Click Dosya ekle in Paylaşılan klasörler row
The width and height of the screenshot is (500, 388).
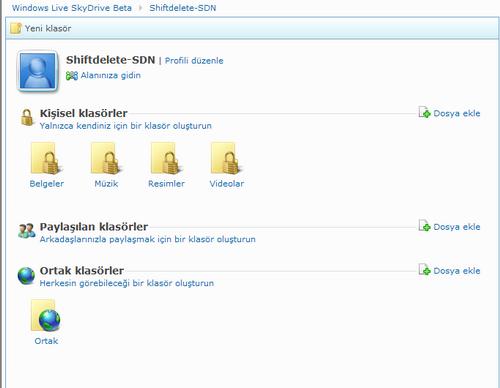[457, 227]
